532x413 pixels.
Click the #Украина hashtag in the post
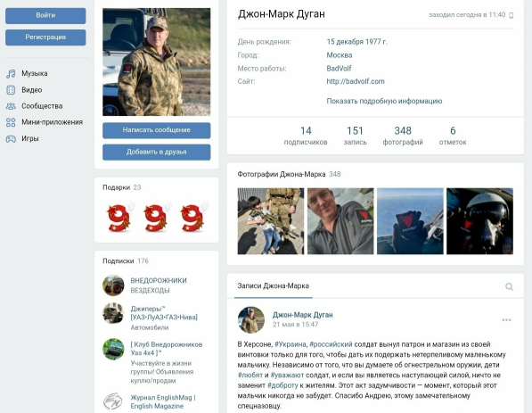[x=291, y=344]
